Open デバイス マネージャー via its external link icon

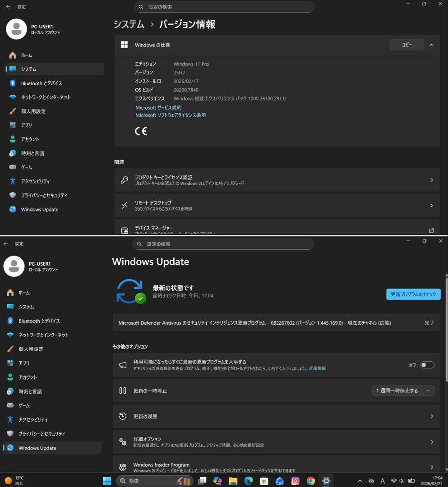coord(431,230)
